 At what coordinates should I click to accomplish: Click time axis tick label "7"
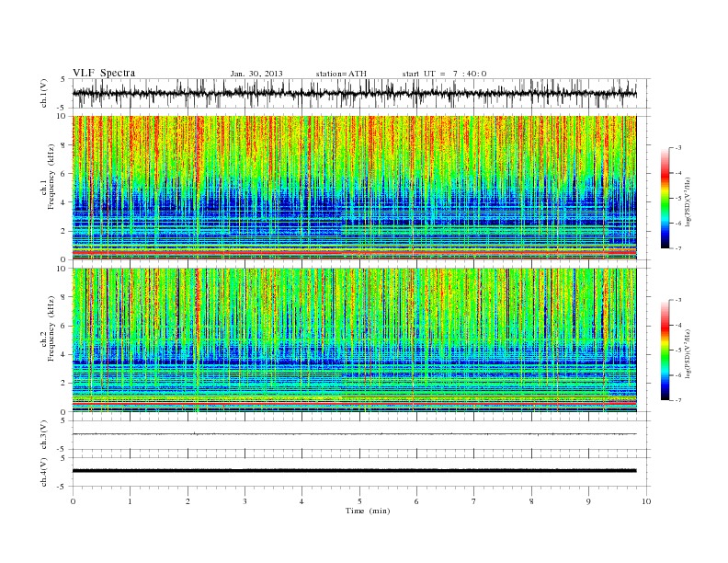[474, 501]
